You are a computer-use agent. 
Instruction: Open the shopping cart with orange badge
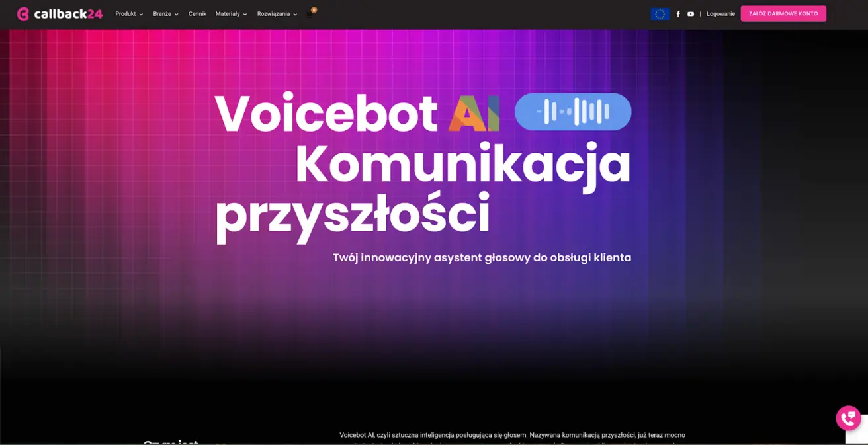pos(311,13)
